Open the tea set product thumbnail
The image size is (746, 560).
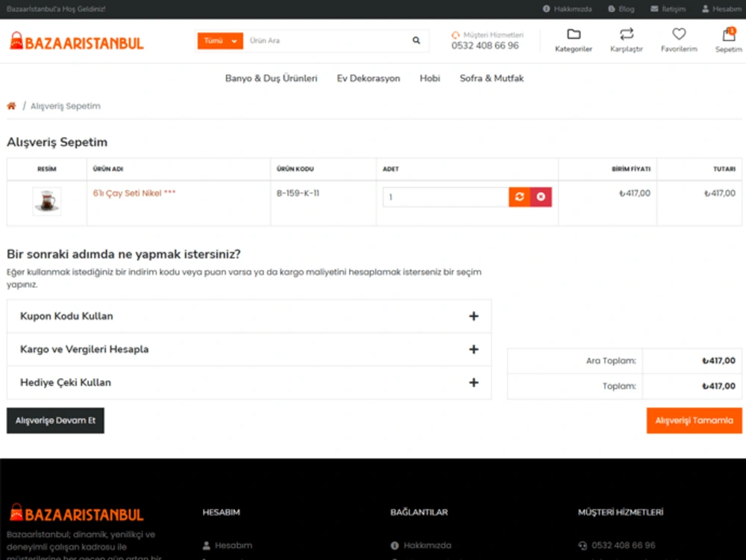click(x=46, y=201)
